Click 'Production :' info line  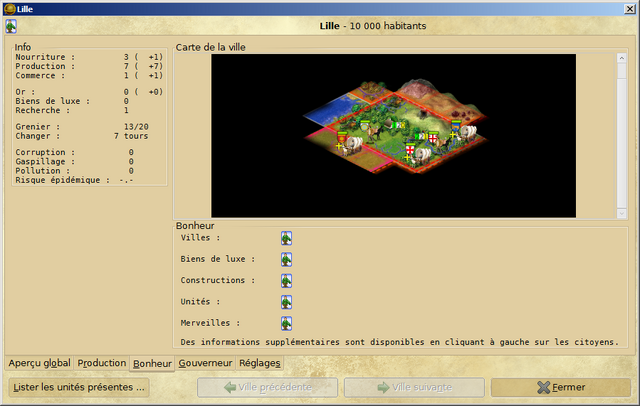coord(89,66)
